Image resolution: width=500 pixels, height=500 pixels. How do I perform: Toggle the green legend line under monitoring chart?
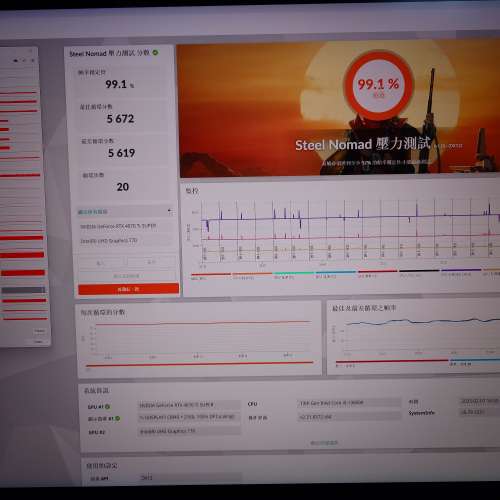[294, 273]
